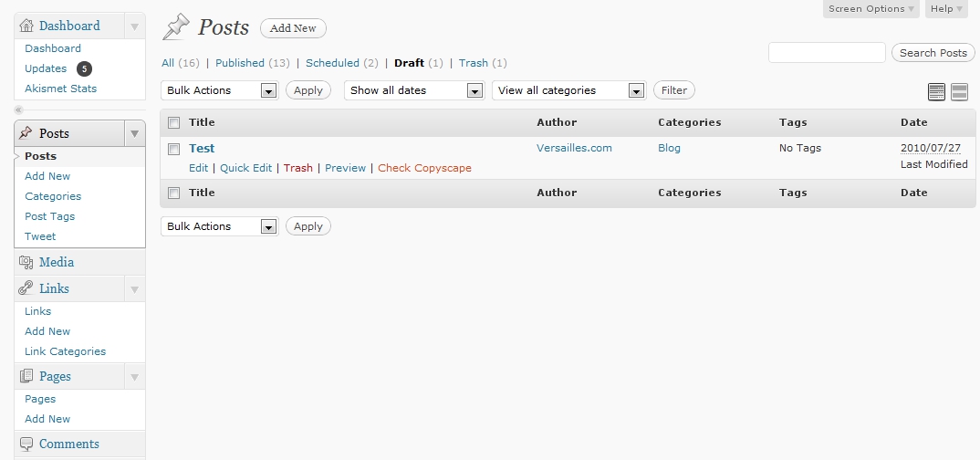The height and width of the screenshot is (460, 980).
Task: Click the Pages section icon
Action: (26, 376)
